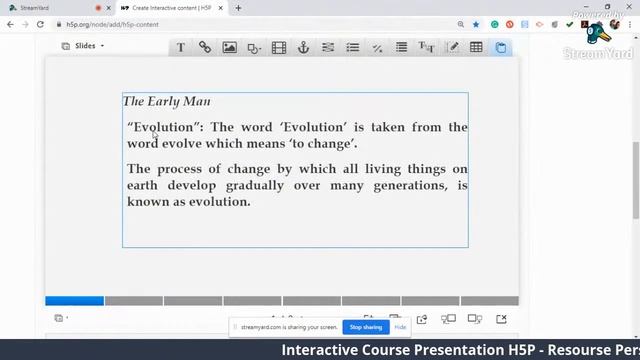Click 'process of change' paragraph text
640x360 pixels.
coord(297,185)
